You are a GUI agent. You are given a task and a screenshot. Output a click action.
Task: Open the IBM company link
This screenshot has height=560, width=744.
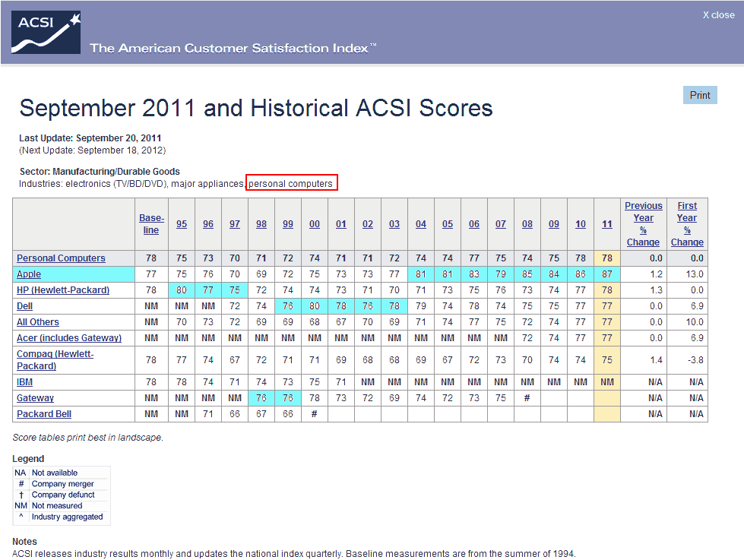(x=24, y=382)
